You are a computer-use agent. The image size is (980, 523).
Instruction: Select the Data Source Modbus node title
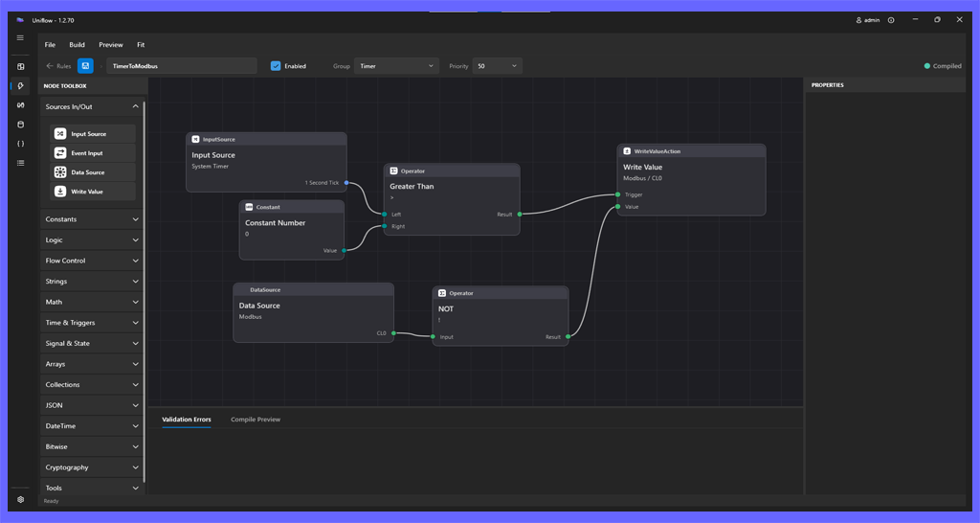pos(259,306)
